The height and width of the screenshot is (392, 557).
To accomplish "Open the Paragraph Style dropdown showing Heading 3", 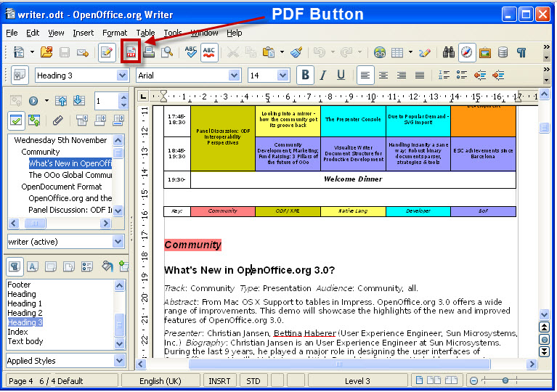I will 122,75.
